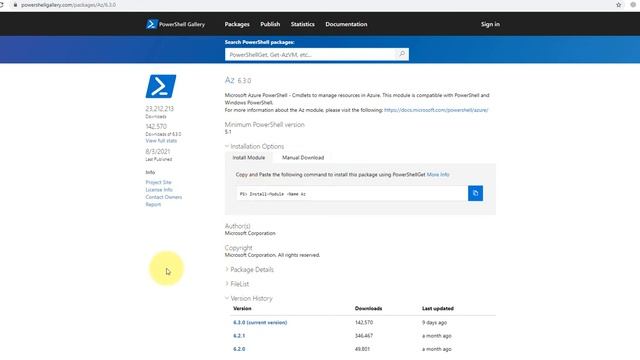
Task: Click the Contact Owners link
Action: (x=164, y=197)
